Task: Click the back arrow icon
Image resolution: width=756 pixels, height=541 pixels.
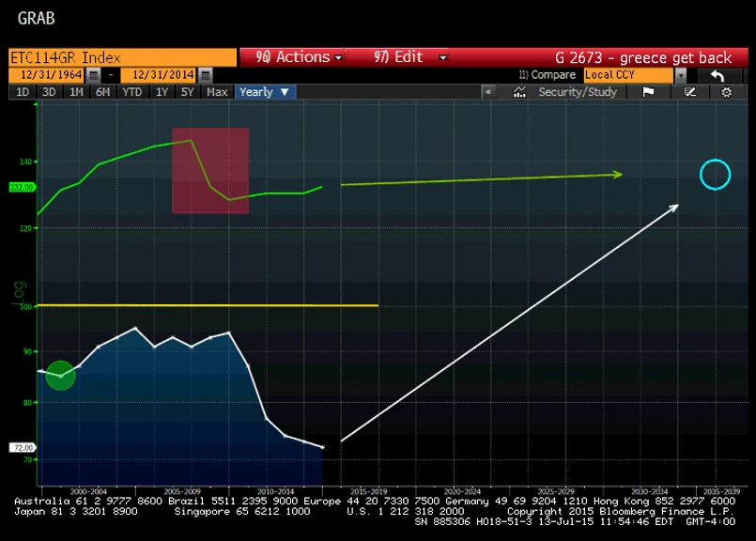Action: (717, 75)
